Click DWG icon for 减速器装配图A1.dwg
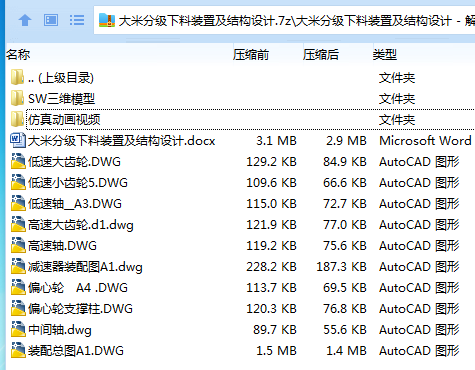Viewport: 475px width, 370px height. pos(18,267)
